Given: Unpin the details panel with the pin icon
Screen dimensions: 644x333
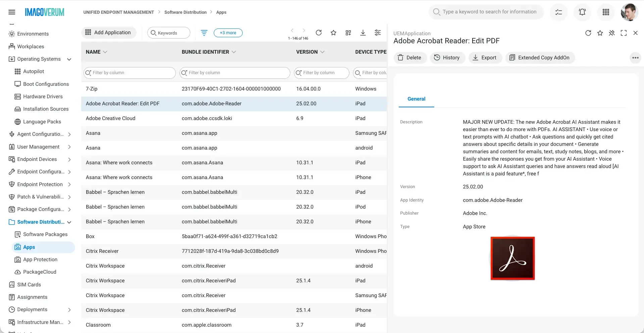Looking at the screenshot, I should (x=611, y=33).
